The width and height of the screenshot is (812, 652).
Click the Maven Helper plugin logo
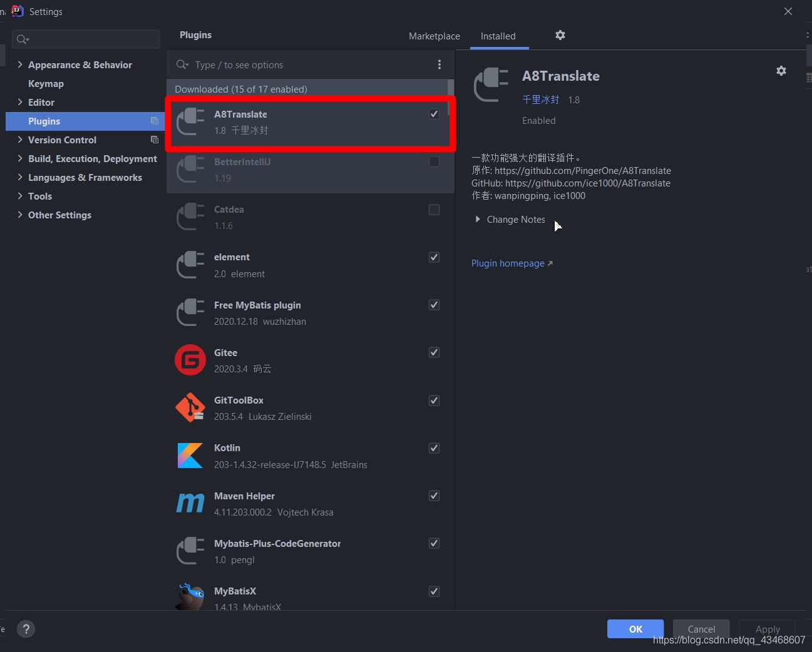coord(190,503)
